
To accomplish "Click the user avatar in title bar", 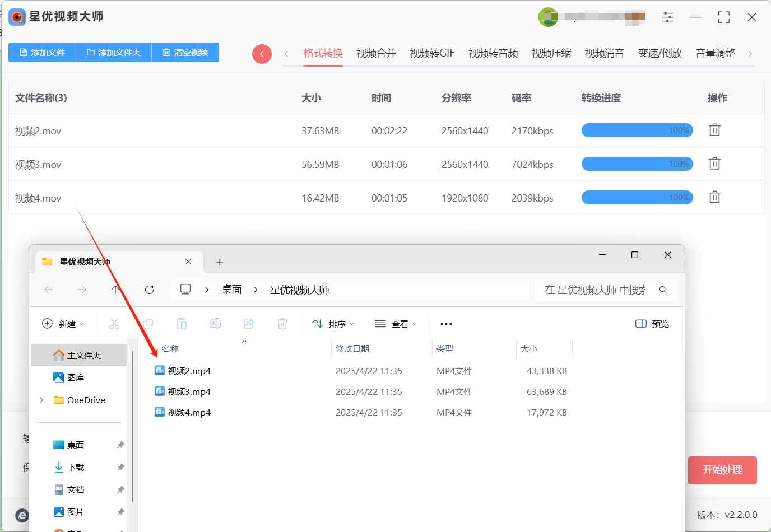I will 547,17.
